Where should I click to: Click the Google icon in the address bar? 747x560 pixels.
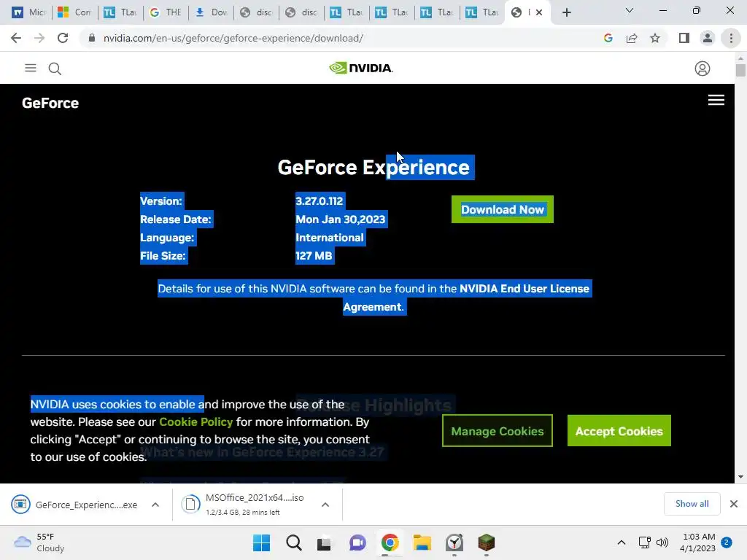pyautogui.click(x=608, y=38)
